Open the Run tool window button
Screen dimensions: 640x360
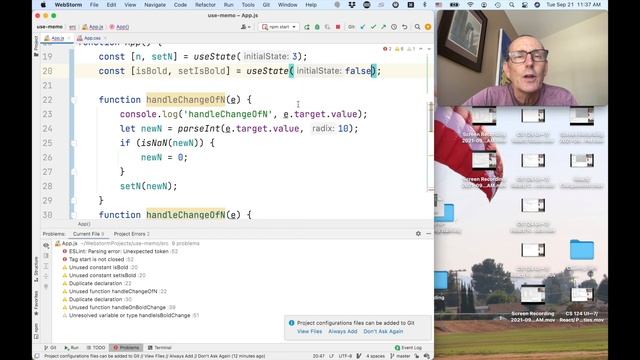coord(71,348)
